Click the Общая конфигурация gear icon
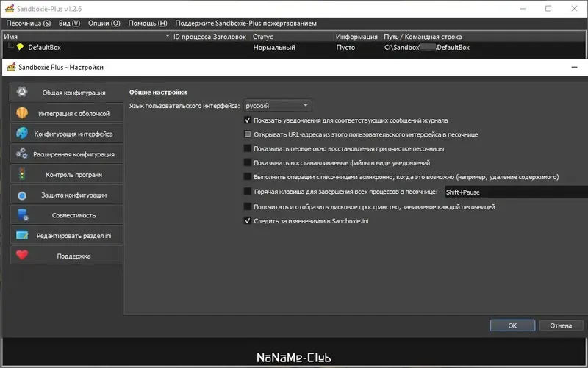The width and height of the screenshot is (588, 368). tap(22, 93)
